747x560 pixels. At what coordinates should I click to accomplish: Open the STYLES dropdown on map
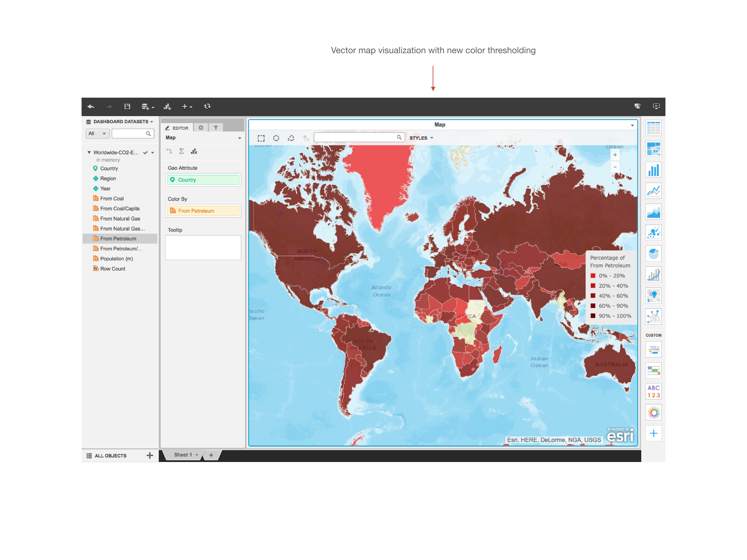click(421, 138)
